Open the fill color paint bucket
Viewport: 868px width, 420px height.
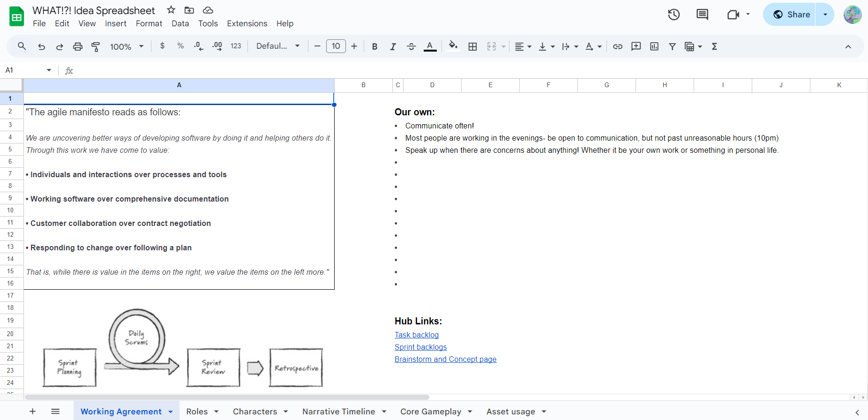453,46
